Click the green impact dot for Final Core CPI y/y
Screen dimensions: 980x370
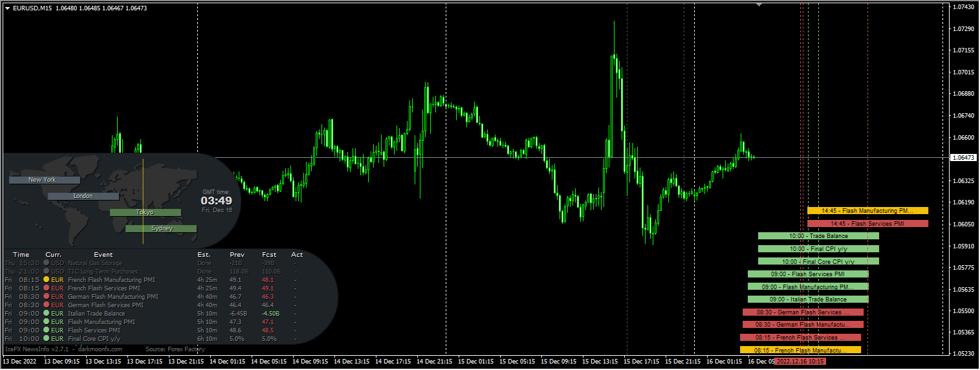[x=47, y=339]
